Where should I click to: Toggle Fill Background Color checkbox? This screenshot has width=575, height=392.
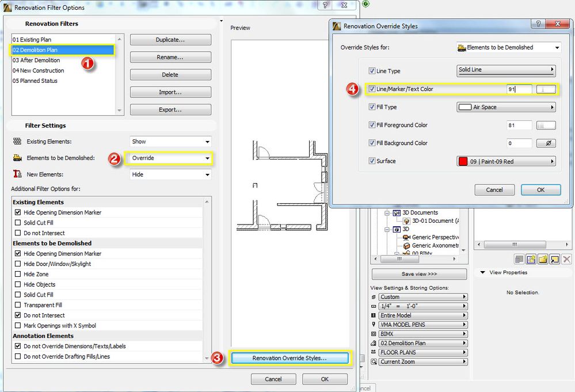(372, 143)
